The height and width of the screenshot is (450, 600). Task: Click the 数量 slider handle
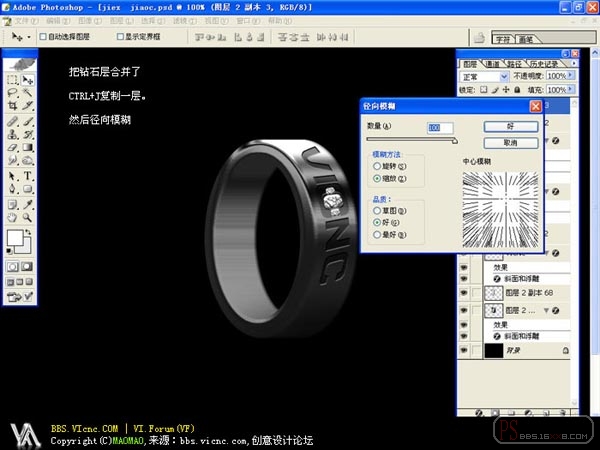tap(455, 141)
